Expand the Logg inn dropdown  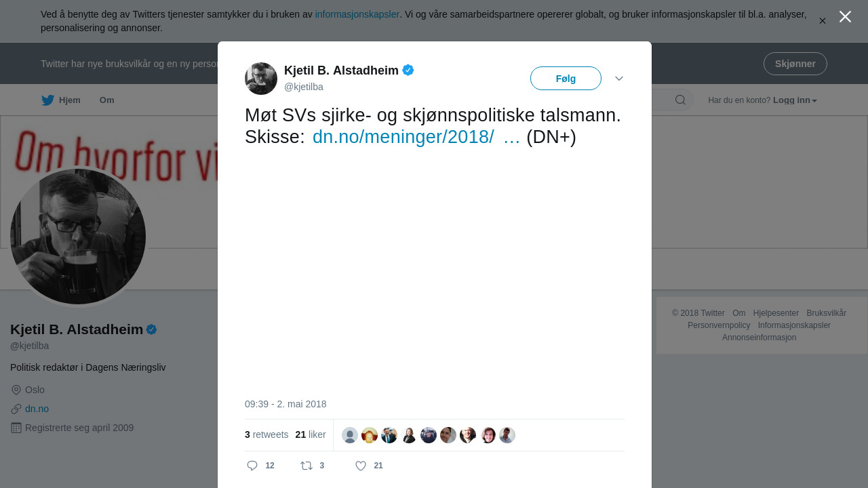pyautogui.click(x=795, y=100)
